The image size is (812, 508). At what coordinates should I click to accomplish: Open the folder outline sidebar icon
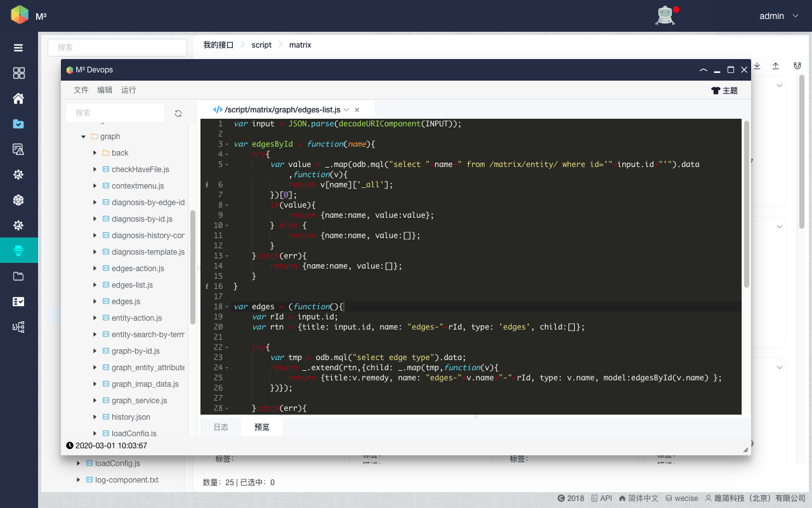click(18, 276)
